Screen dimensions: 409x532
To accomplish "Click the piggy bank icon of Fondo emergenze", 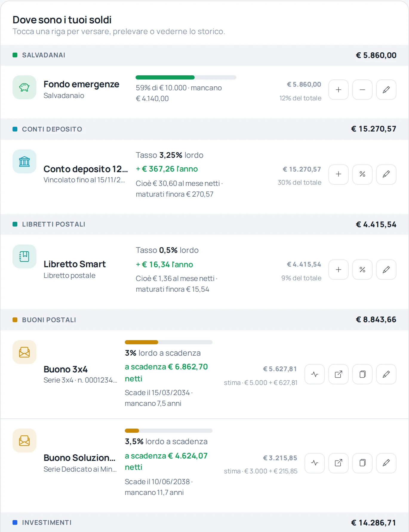I will point(24,87).
